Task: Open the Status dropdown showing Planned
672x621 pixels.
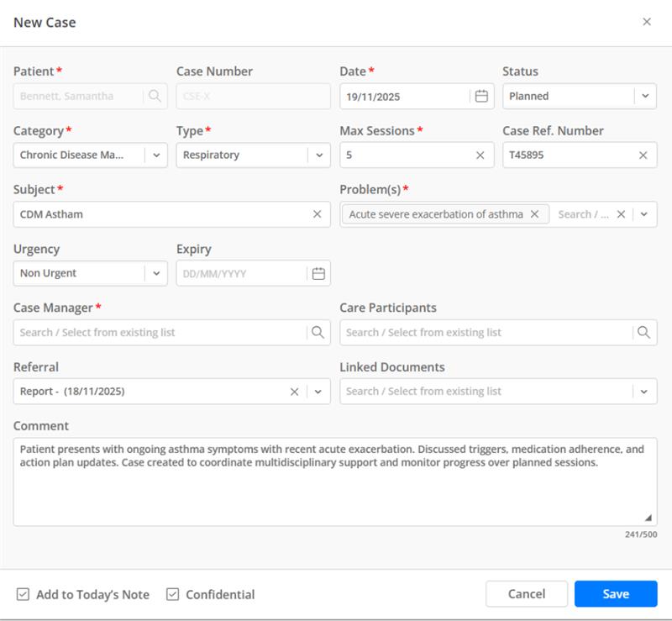Action: click(644, 97)
